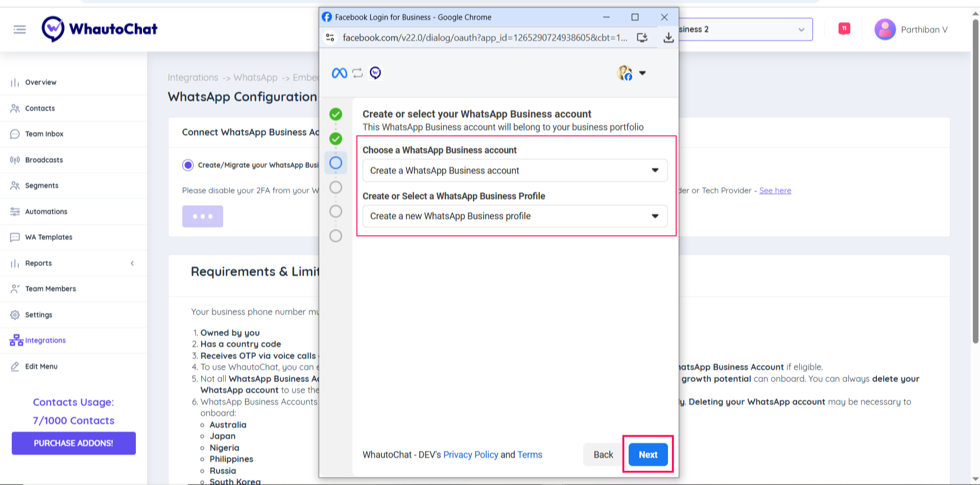Select the Create/Migrate your WhatsApp Business radio button
Viewport: 980px width, 485px height.
pyautogui.click(x=188, y=165)
